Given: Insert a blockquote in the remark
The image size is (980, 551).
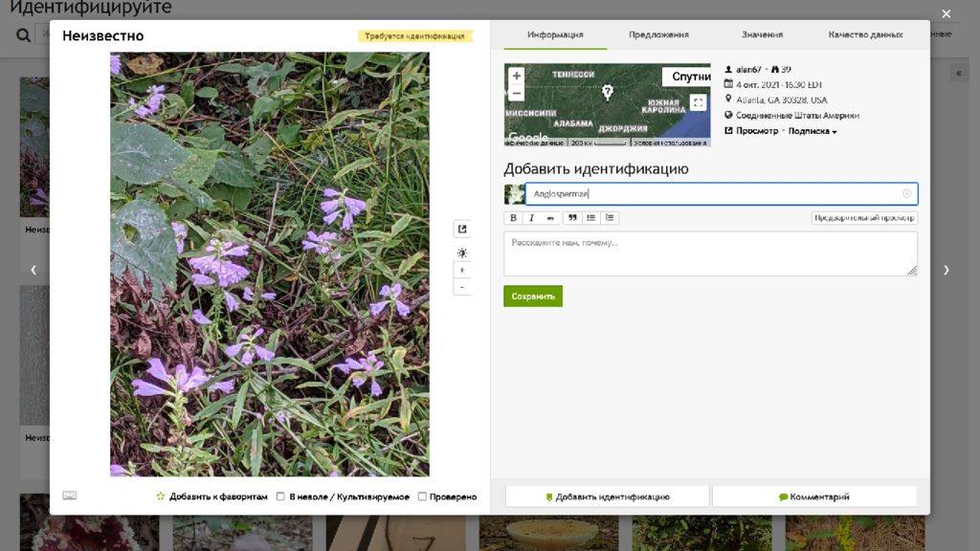Looking at the screenshot, I should click(x=572, y=218).
